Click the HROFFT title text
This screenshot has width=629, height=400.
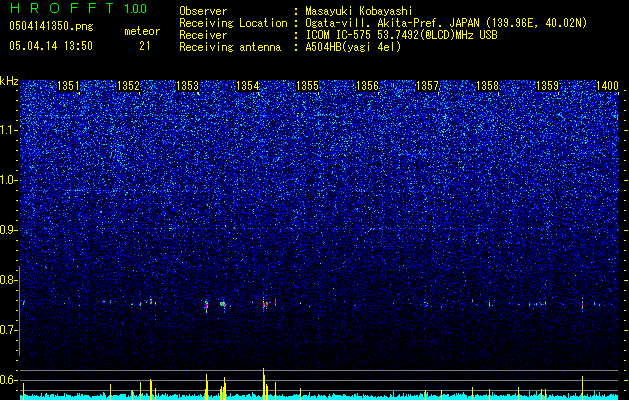click(62, 8)
